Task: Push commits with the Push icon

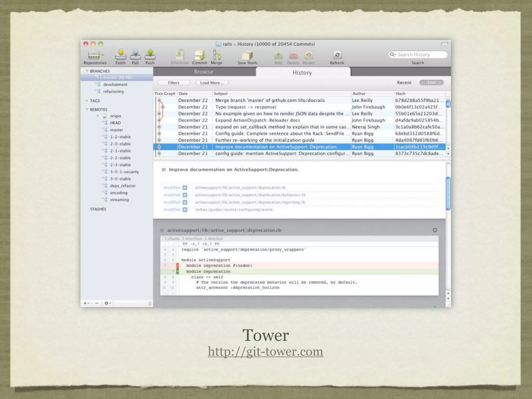Action: 150,54
